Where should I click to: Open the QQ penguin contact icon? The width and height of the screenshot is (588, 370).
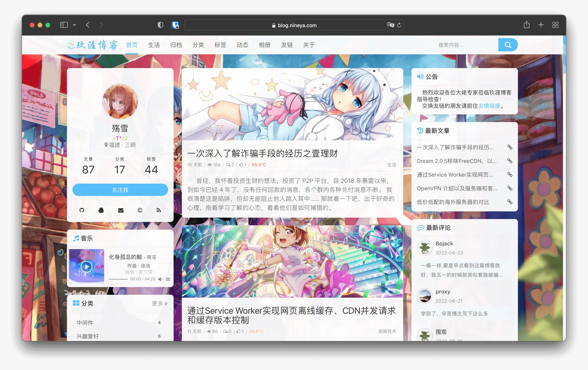[x=101, y=210]
